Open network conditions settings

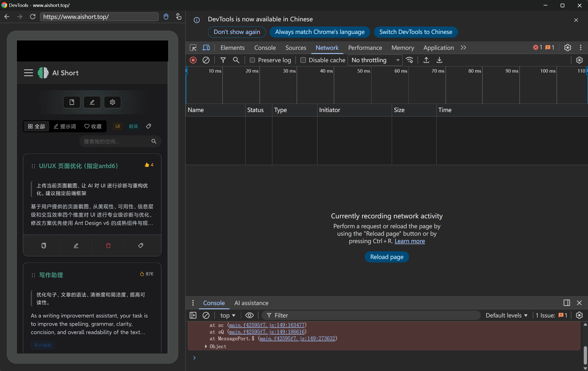pyautogui.click(x=410, y=60)
